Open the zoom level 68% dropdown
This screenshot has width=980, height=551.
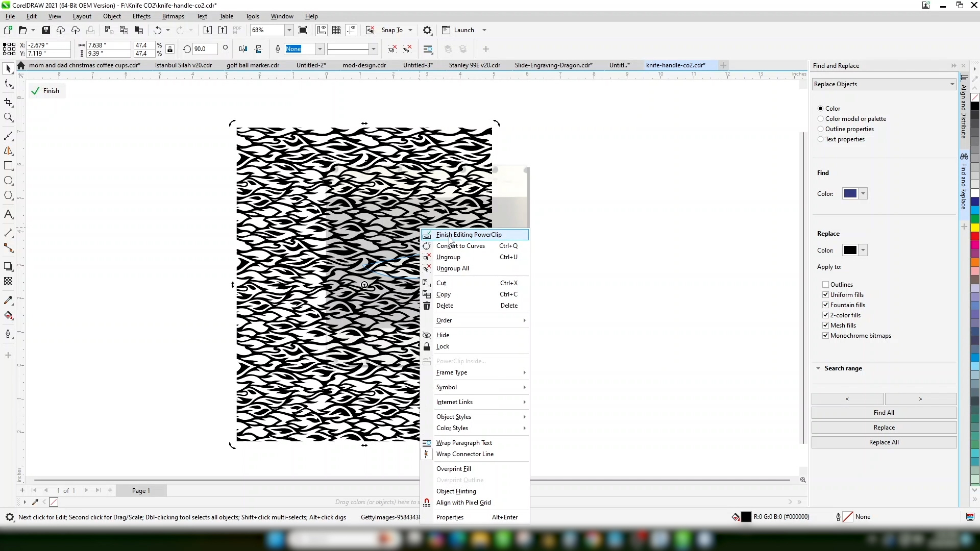coord(289,30)
